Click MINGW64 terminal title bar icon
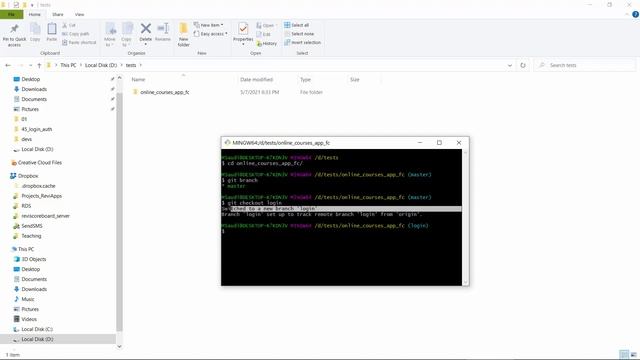This screenshot has width=640, height=360. tap(227, 143)
